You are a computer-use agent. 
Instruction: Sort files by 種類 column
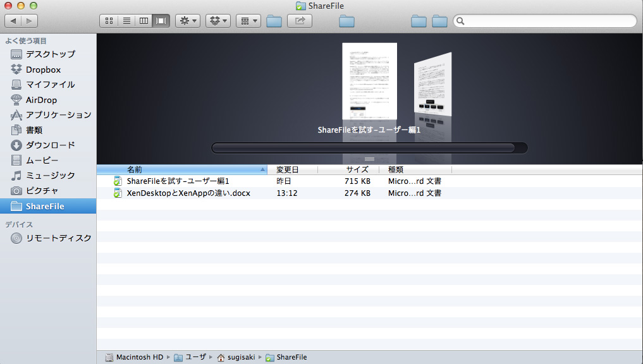click(x=415, y=169)
